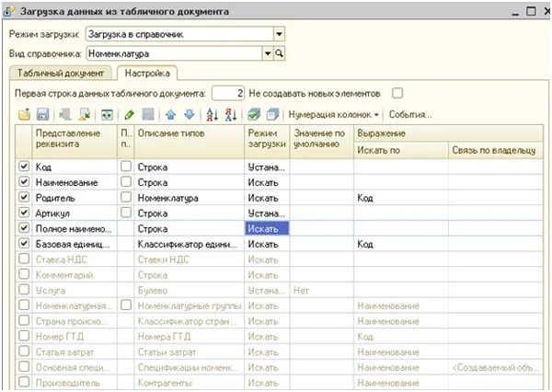Enable the Ставка НДС row checkbox
The image size is (552, 392).
(x=24, y=259)
